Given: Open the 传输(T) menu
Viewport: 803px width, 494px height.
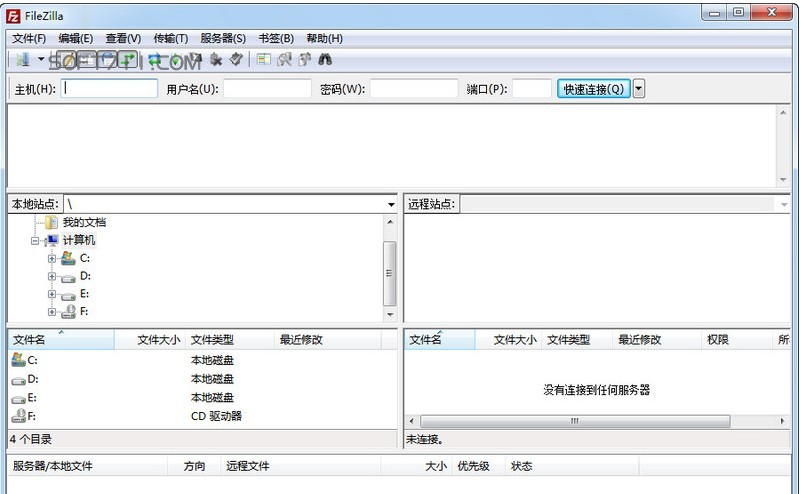Looking at the screenshot, I should pyautogui.click(x=171, y=38).
